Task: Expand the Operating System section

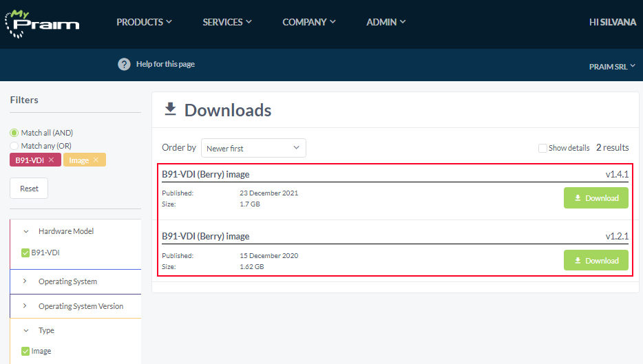Action: (25, 281)
